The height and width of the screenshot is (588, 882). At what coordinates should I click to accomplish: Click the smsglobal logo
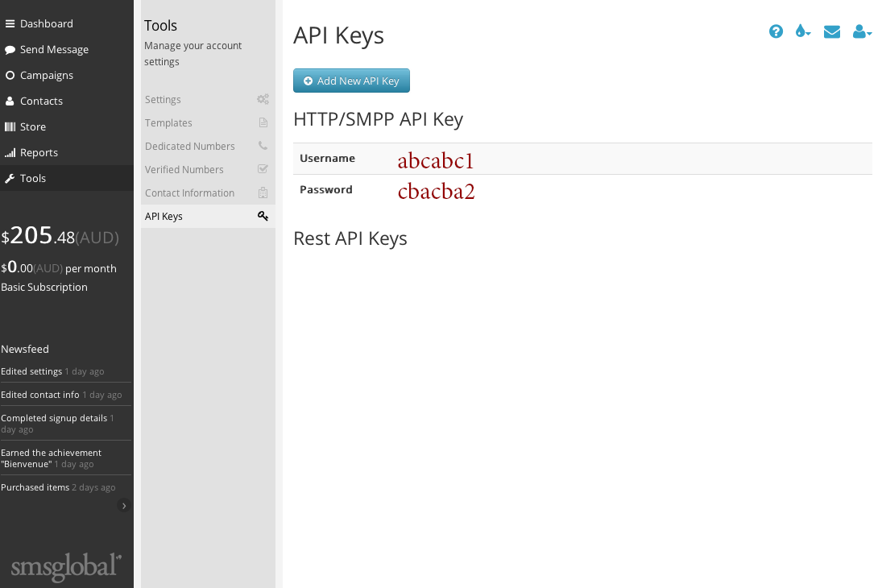click(66, 567)
